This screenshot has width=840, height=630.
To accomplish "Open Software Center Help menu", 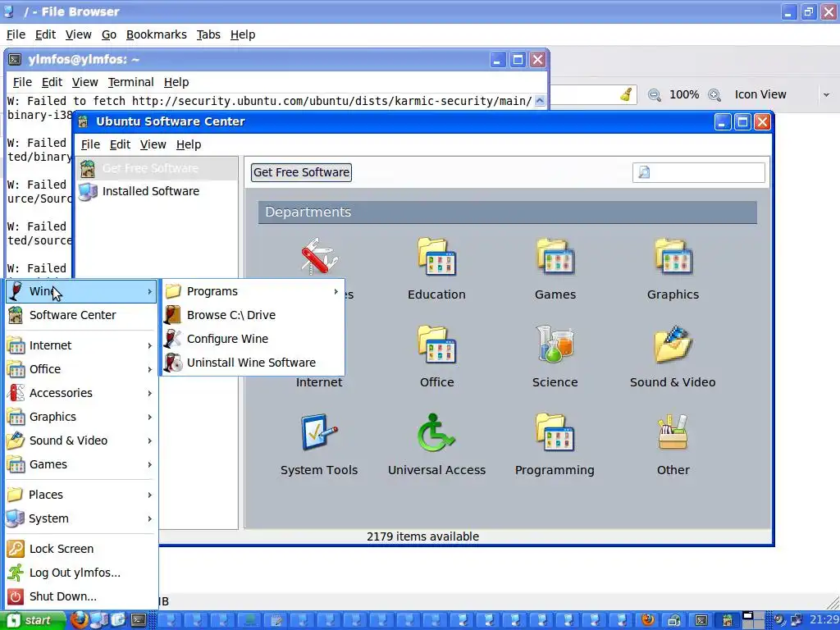I will pyautogui.click(x=189, y=144).
